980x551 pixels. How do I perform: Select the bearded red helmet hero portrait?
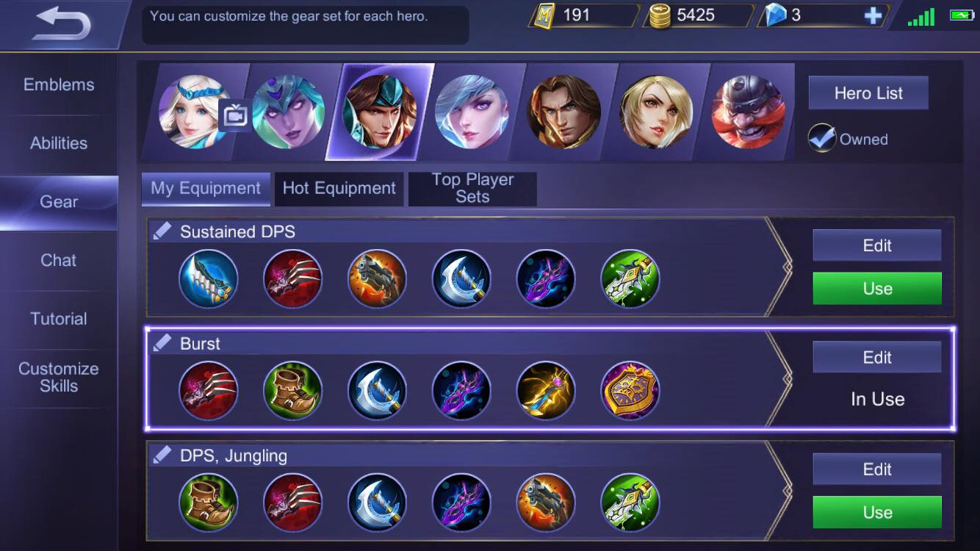click(x=748, y=112)
